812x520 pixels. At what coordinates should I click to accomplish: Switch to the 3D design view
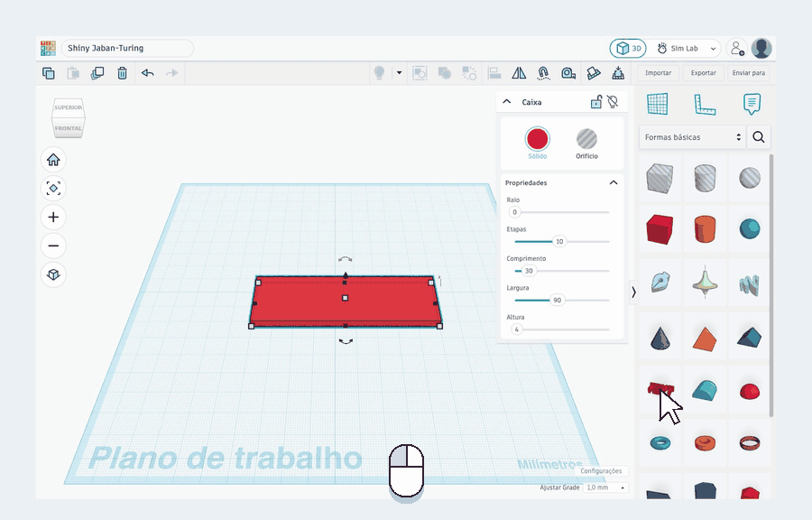(x=628, y=49)
